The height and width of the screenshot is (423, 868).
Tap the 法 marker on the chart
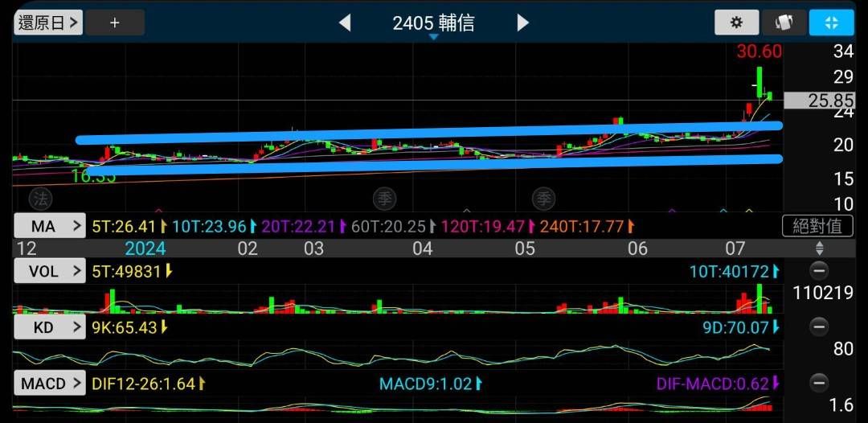point(40,197)
